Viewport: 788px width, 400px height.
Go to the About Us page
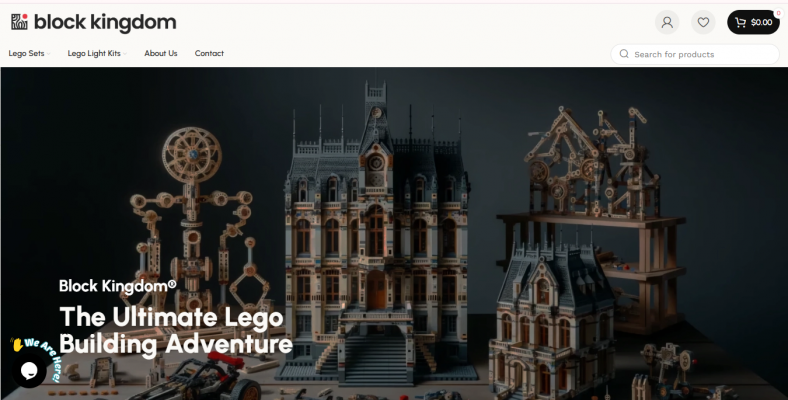coord(161,53)
